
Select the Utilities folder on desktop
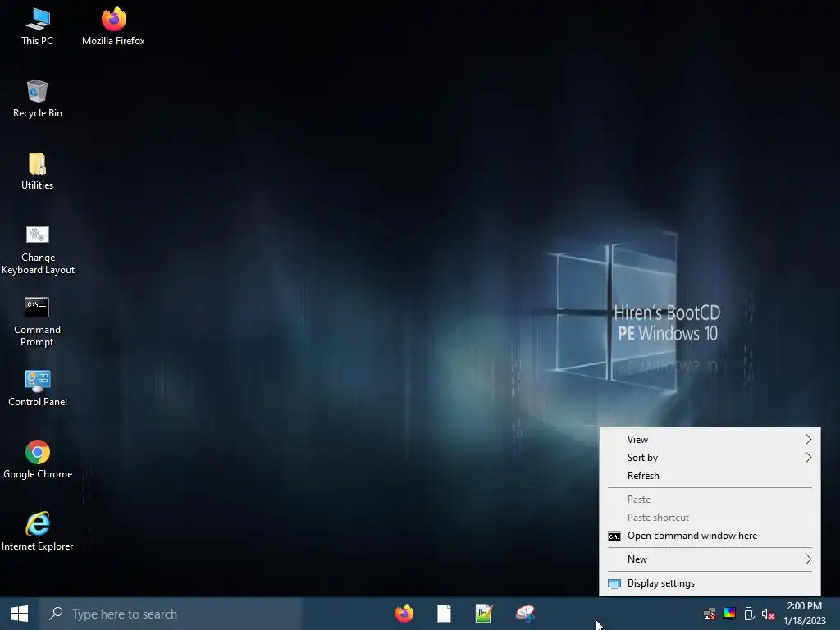coord(38,171)
